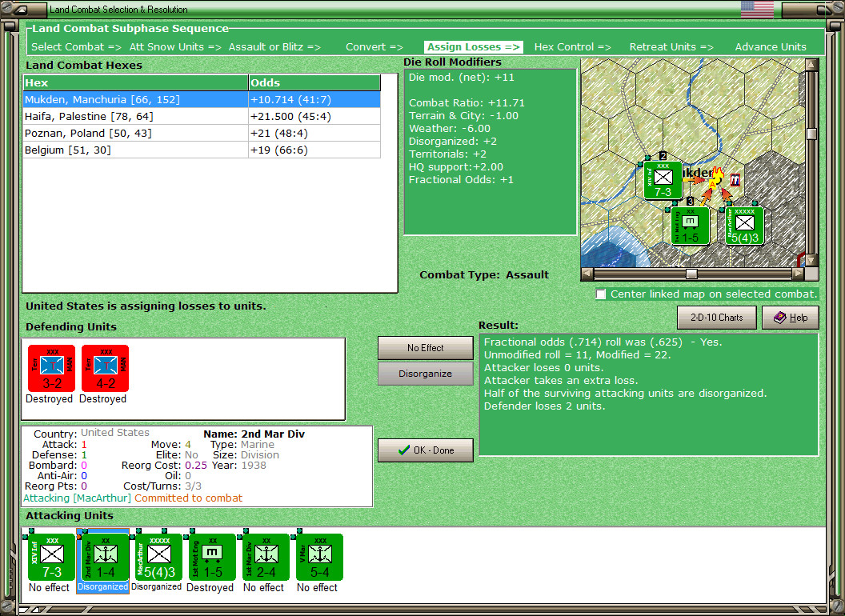Click the No Effect button
Image resolution: width=845 pixels, height=616 pixels.
pyautogui.click(x=425, y=348)
